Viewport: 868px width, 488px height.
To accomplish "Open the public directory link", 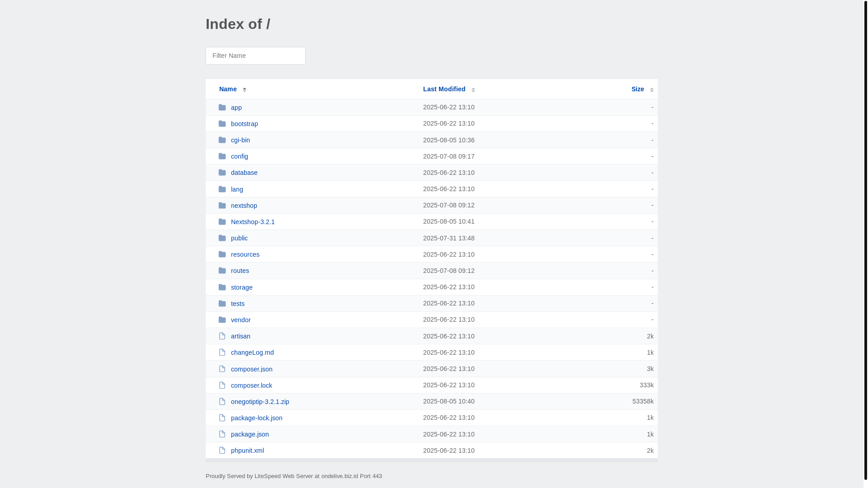I will [x=239, y=238].
